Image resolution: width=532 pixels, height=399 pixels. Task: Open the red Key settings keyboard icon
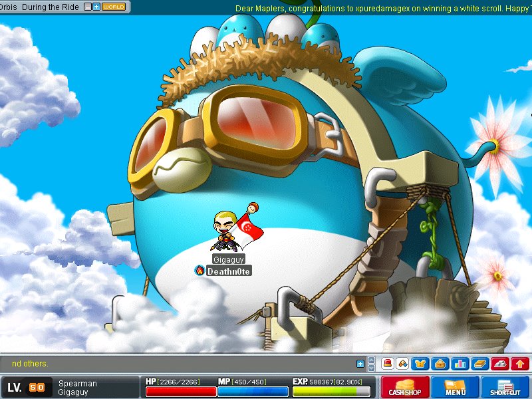[x=500, y=364]
